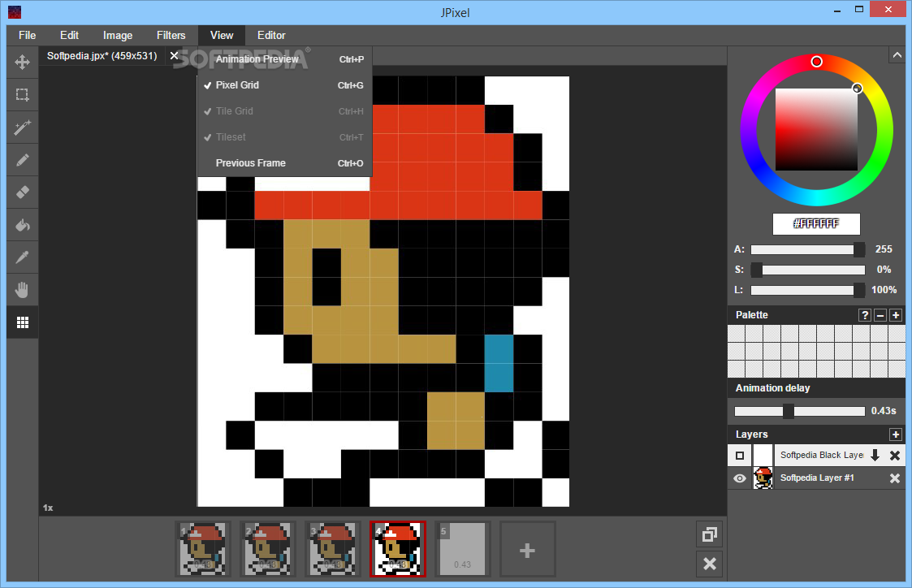Click Softpedia Layer #1 preview thumbnail

coord(763,478)
